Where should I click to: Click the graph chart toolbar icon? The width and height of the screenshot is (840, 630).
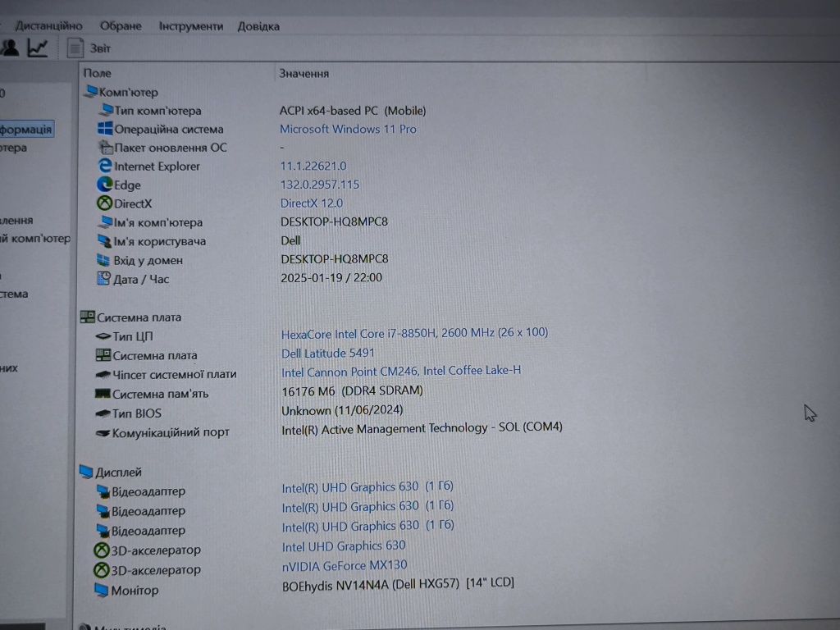pyautogui.click(x=37, y=48)
